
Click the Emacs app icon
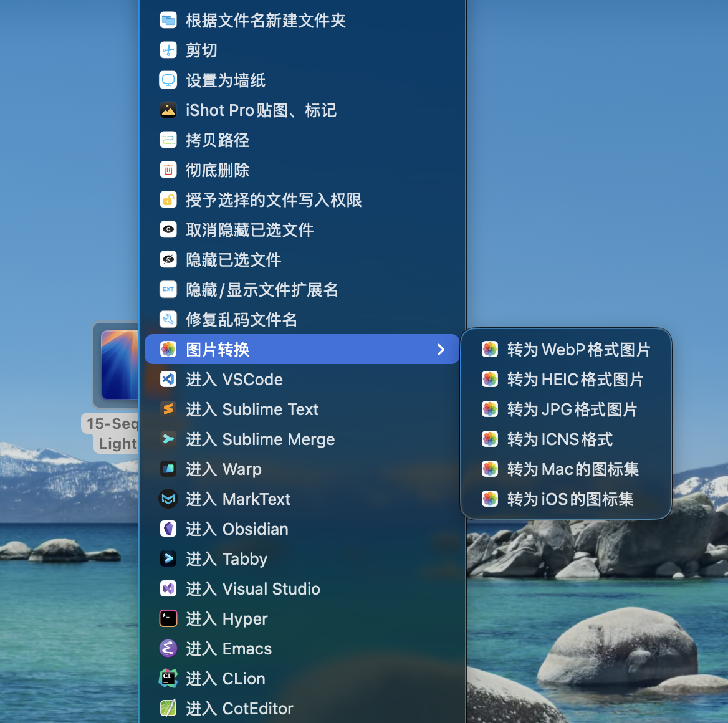tap(168, 649)
